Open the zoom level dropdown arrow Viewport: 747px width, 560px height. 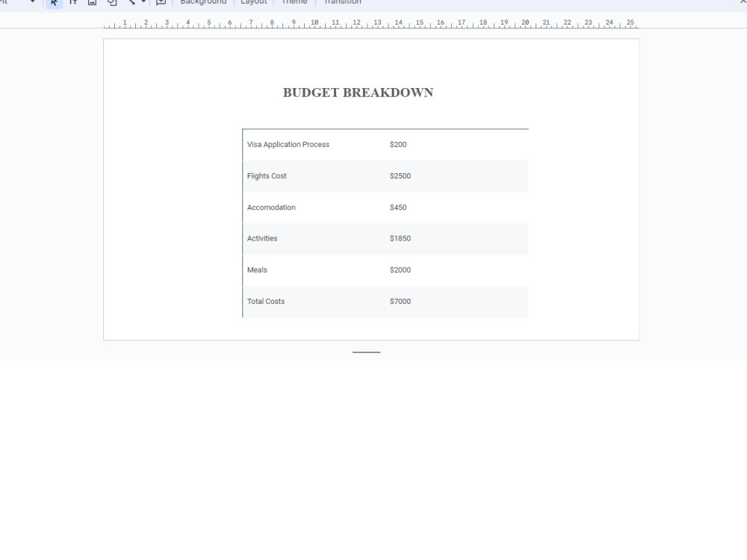click(x=32, y=2)
